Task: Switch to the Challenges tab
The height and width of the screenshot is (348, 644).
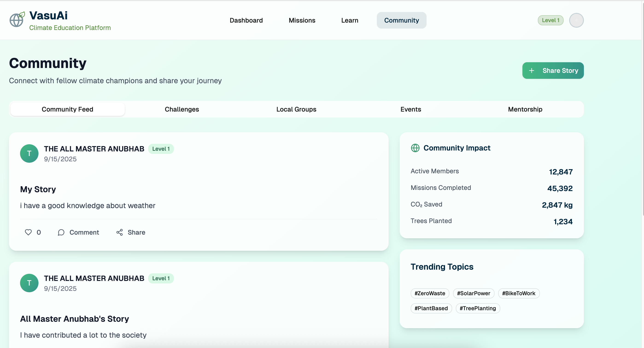Action: (182, 109)
